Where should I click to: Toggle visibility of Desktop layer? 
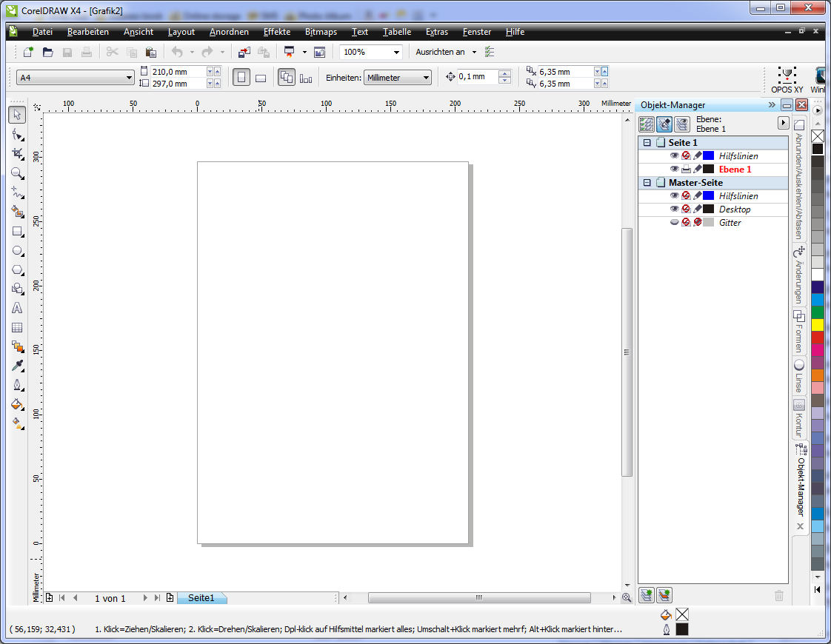point(674,209)
